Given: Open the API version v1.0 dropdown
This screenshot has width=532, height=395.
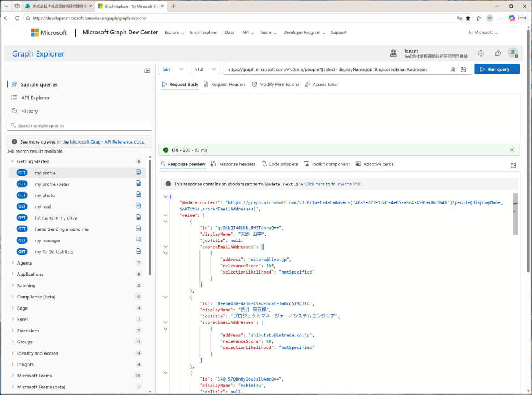Looking at the screenshot, I should tap(206, 69).
